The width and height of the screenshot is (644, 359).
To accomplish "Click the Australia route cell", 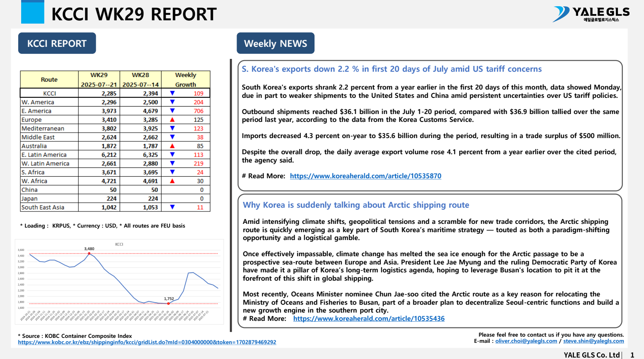I will (49, 146).
